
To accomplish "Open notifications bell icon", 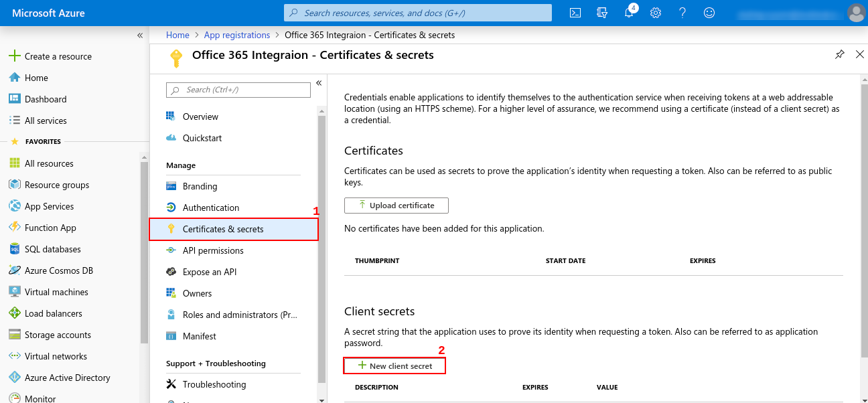I will (629, 13).
